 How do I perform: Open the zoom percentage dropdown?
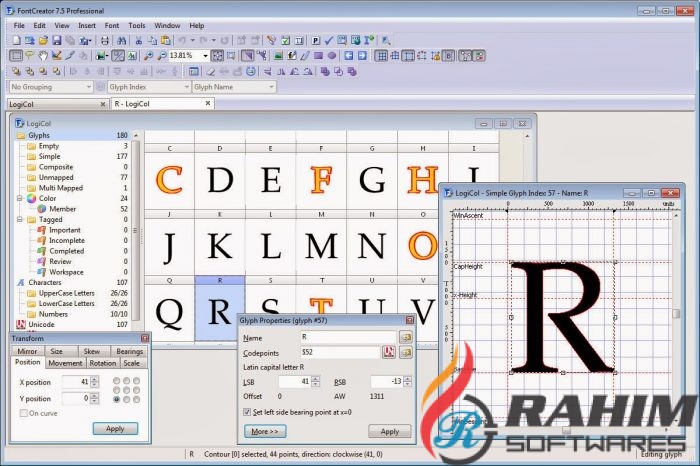205,56
